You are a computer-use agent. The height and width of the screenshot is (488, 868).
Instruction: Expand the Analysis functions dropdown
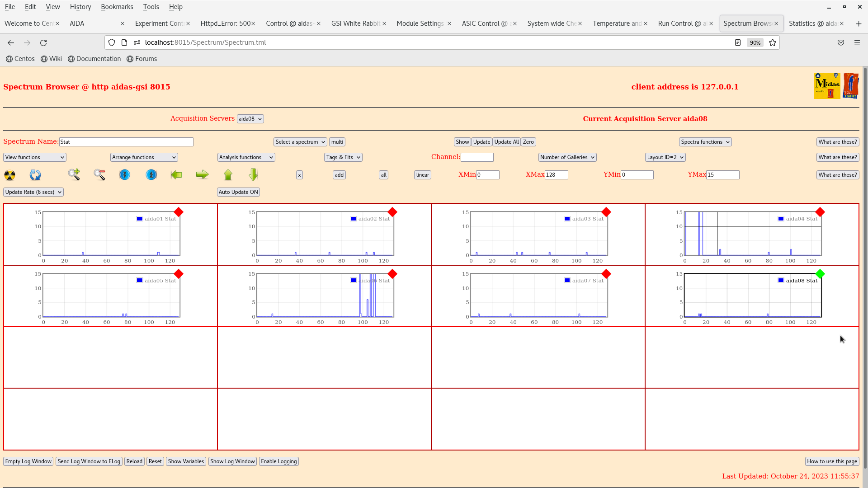point(246,157)
